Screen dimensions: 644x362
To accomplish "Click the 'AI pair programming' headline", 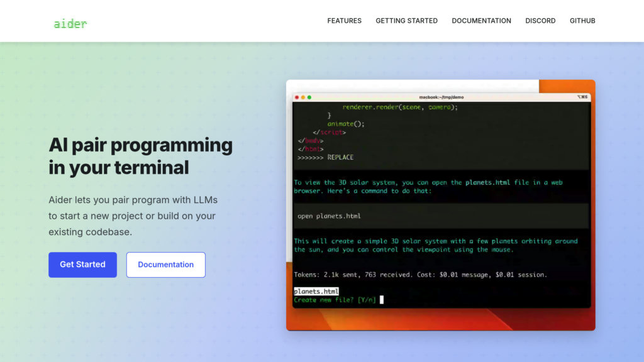I will click(x=140, y=145).
